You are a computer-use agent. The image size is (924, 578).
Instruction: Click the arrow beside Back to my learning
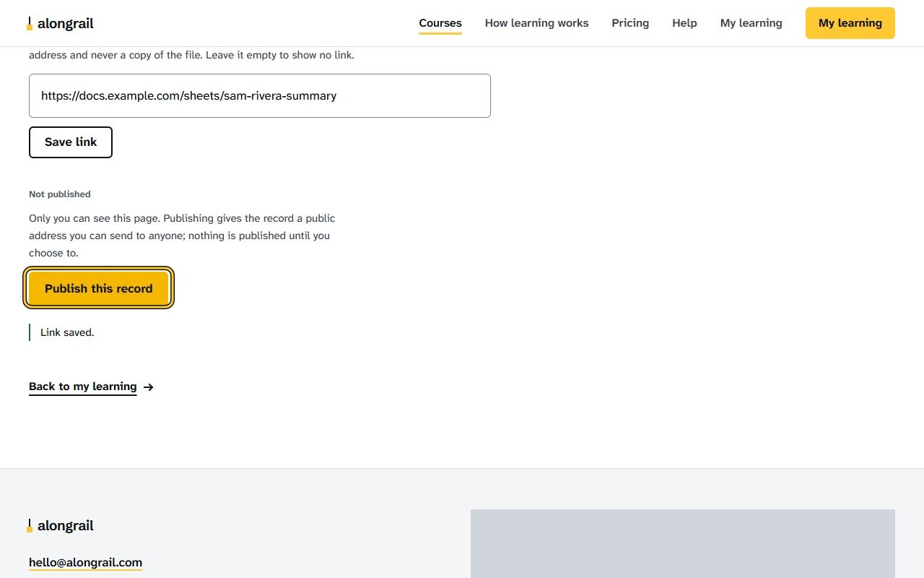coord(149,387)
